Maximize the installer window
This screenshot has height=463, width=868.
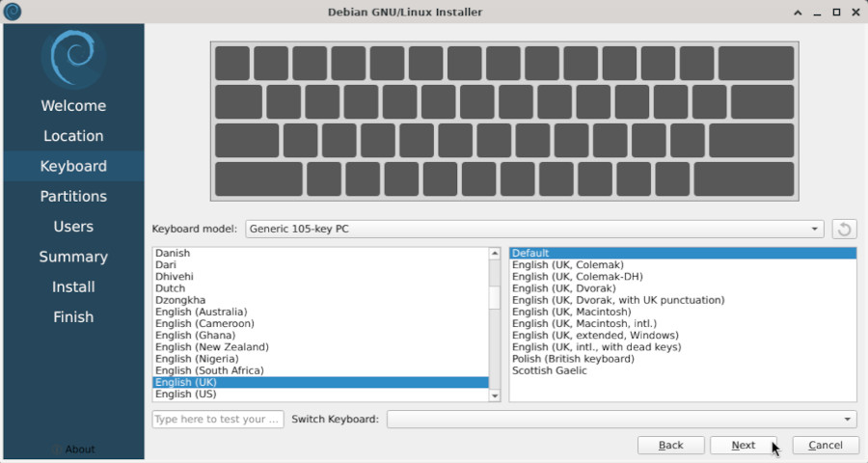click(836, 13)
